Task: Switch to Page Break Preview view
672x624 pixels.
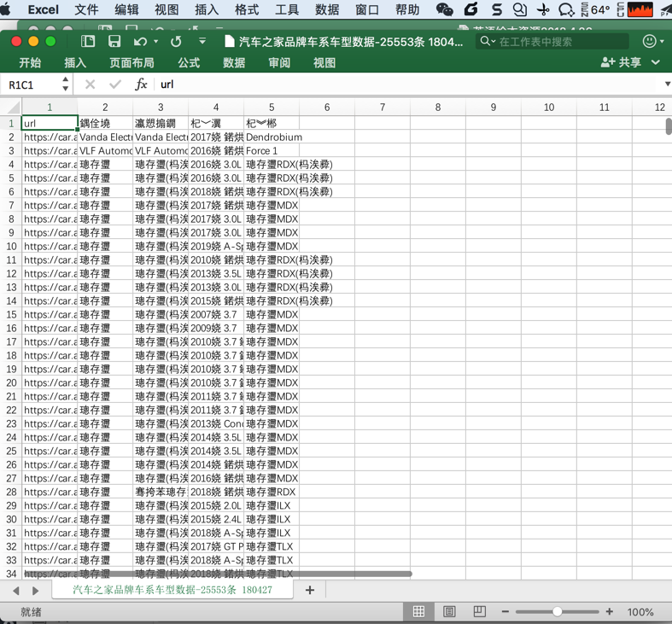Action: click(479, 611)
